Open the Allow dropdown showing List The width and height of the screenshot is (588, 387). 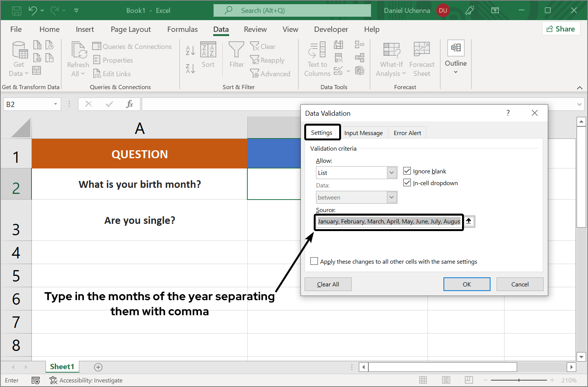[391, 173]
